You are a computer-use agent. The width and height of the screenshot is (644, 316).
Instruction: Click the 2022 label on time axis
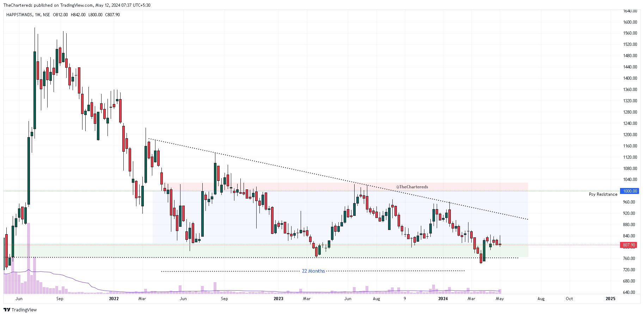(x=114, y=299)
